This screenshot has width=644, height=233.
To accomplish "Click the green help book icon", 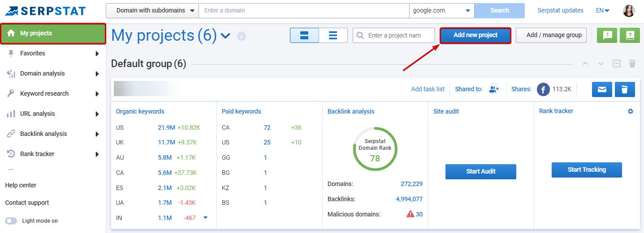I will (x=630, y=35).
